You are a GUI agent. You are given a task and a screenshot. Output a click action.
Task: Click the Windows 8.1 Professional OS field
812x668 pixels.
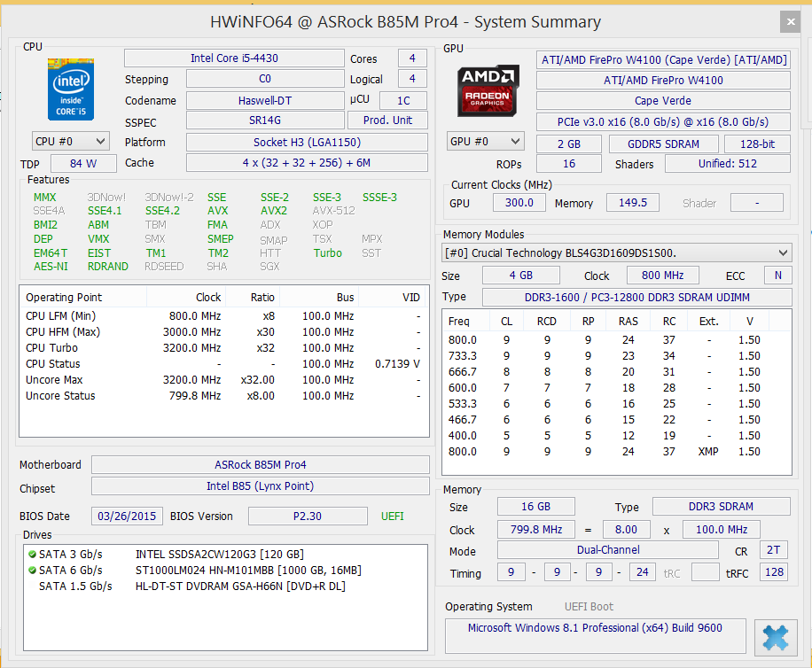595,635
